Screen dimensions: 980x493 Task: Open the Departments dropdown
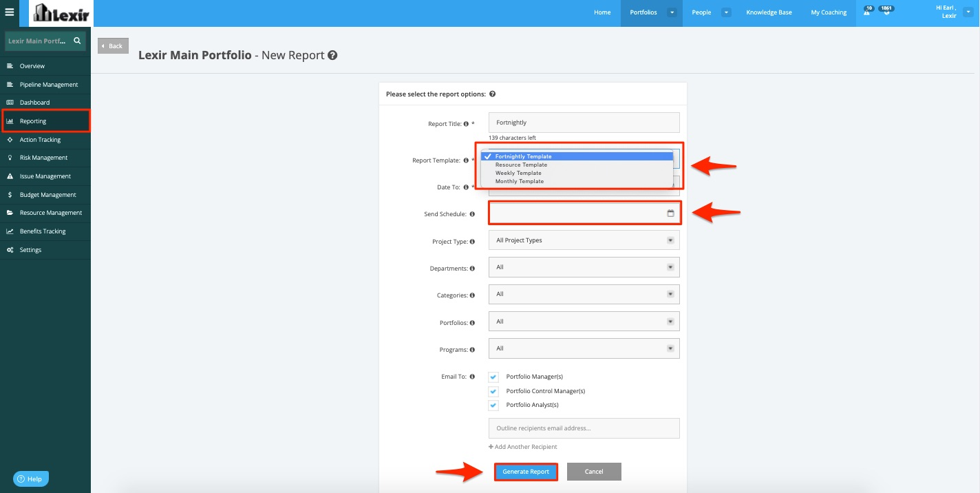tap(584, 267)
